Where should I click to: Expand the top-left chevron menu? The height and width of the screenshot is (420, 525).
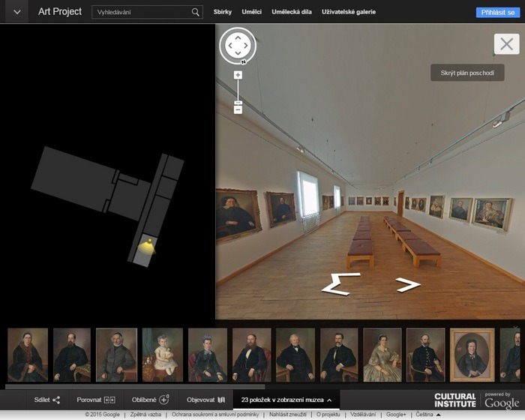click(16, 12)
